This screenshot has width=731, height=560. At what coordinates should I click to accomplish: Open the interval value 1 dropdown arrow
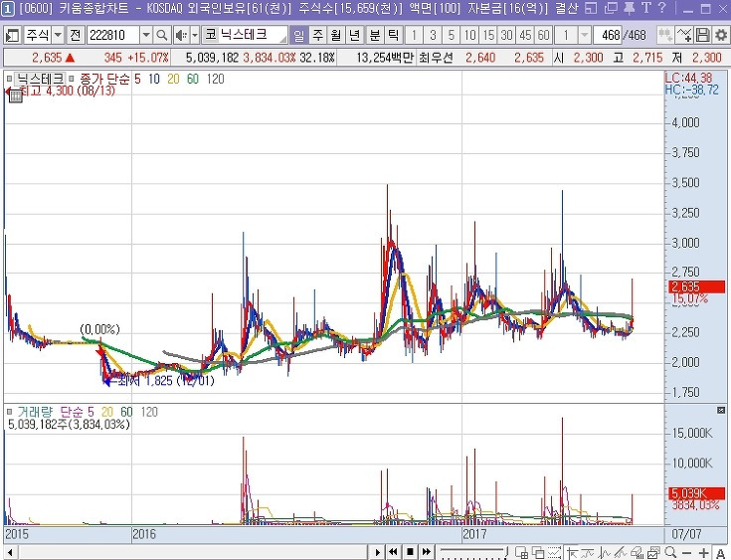tap(584, 35)
